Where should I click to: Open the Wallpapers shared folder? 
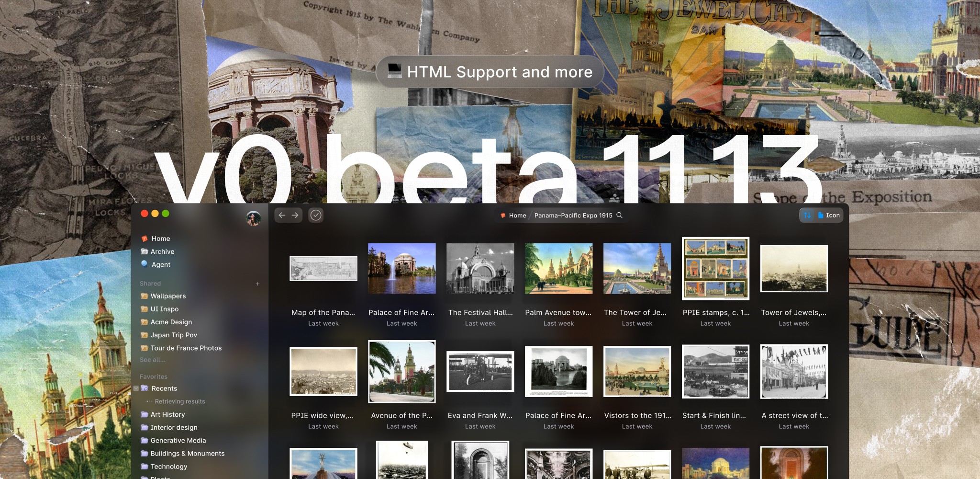(x=168, y=296)
